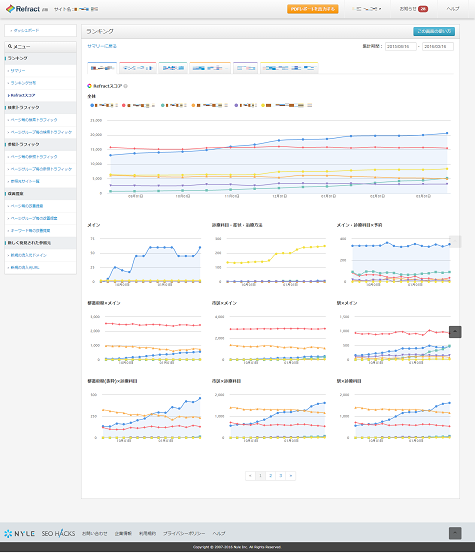The image size is (475, 553).
Task: Click the info icon next to Refractスコア
Action: click(x=126, y=86)
